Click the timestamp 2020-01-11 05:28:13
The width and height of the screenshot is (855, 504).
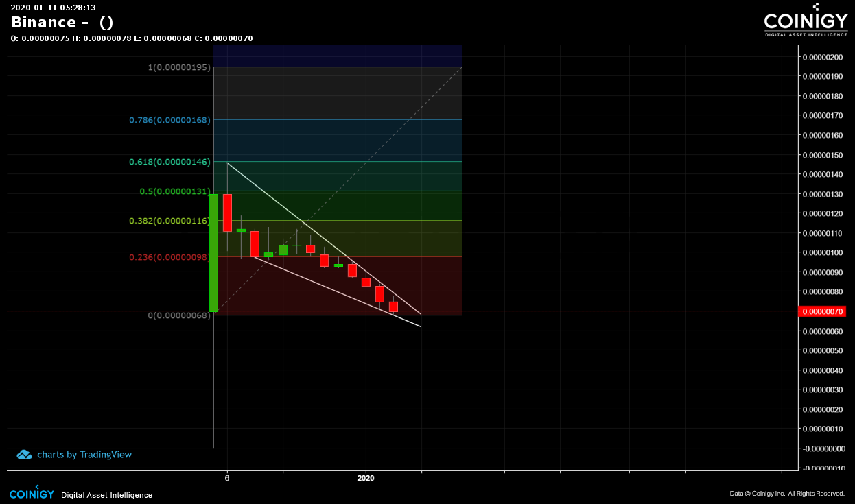pos(53,8)
